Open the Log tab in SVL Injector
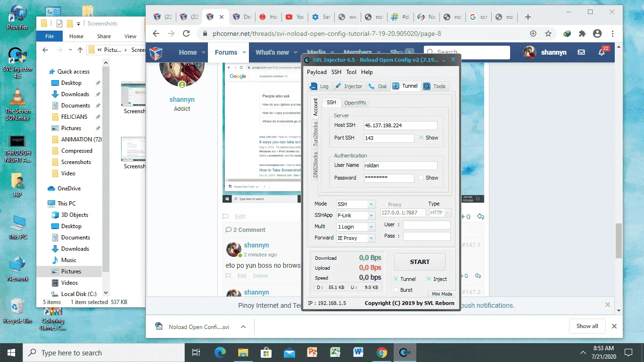644x362 pixels. point(319,86)
